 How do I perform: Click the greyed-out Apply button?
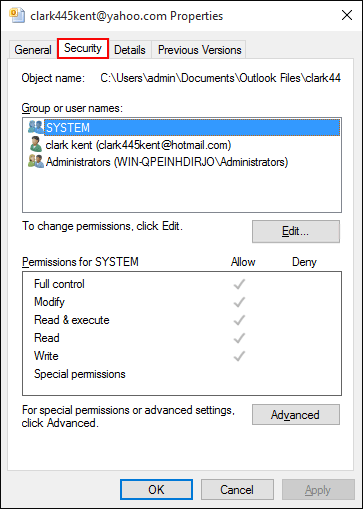[x=318, y=490]
